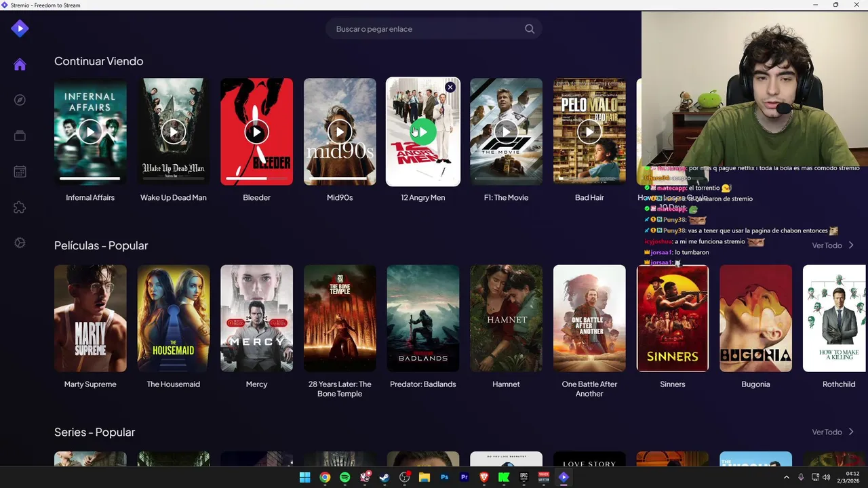
Task: Show hidden system tray icons
Action: point(787,477)
